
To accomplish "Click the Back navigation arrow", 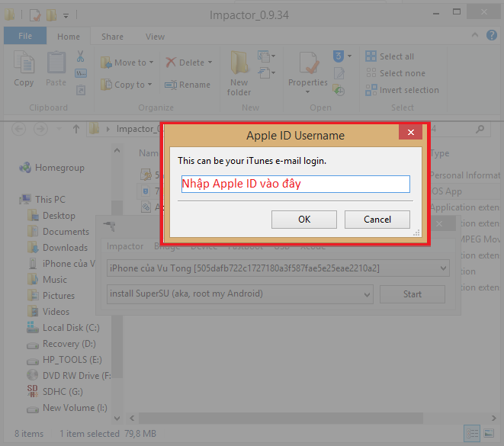I will point(18,129).
